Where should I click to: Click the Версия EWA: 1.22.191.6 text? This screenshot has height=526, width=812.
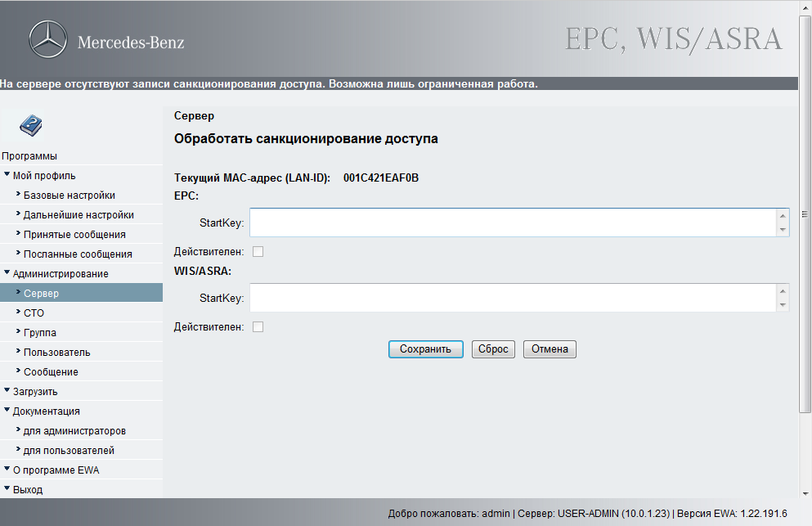(x=732, y=514)
